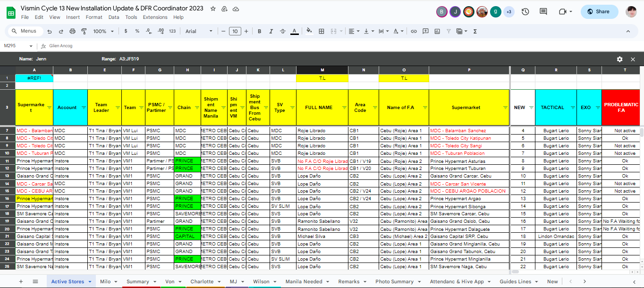Star this spreadsheet
The image size is (644, 288).
pos(213,8)
